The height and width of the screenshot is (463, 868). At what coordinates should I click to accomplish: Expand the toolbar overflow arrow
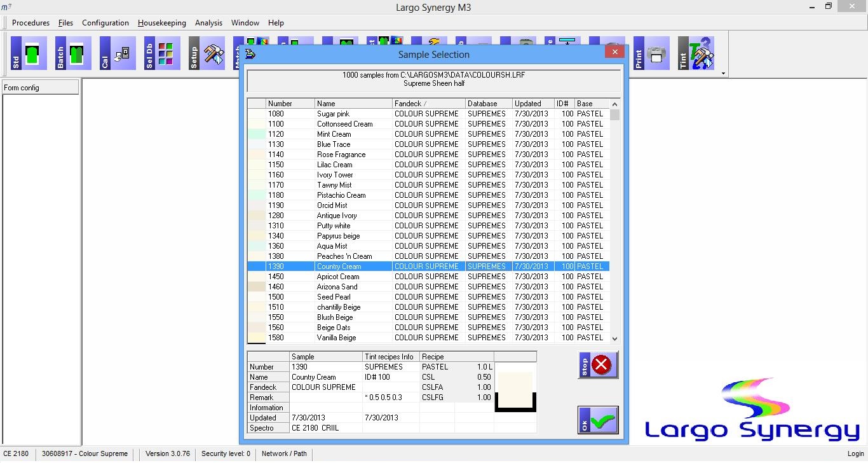pyautogui.click(x=723, y=74)
